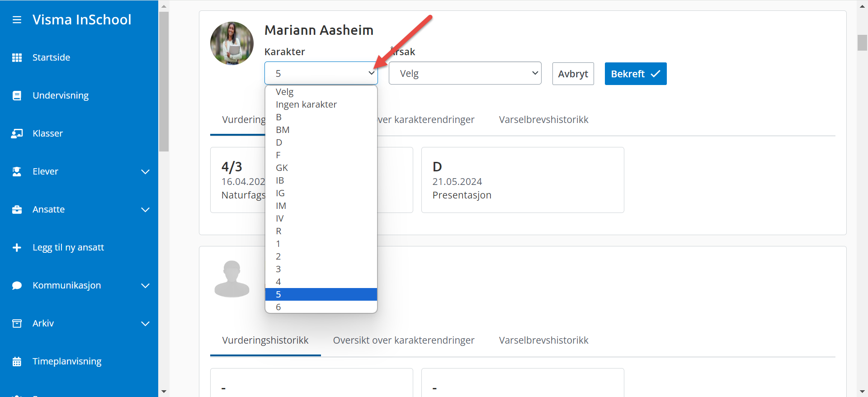Open the Presentasjon assessment card dated 21.05.2024
Image resolution: width=868 pixels, height=397 pixels.
point(523,180)
